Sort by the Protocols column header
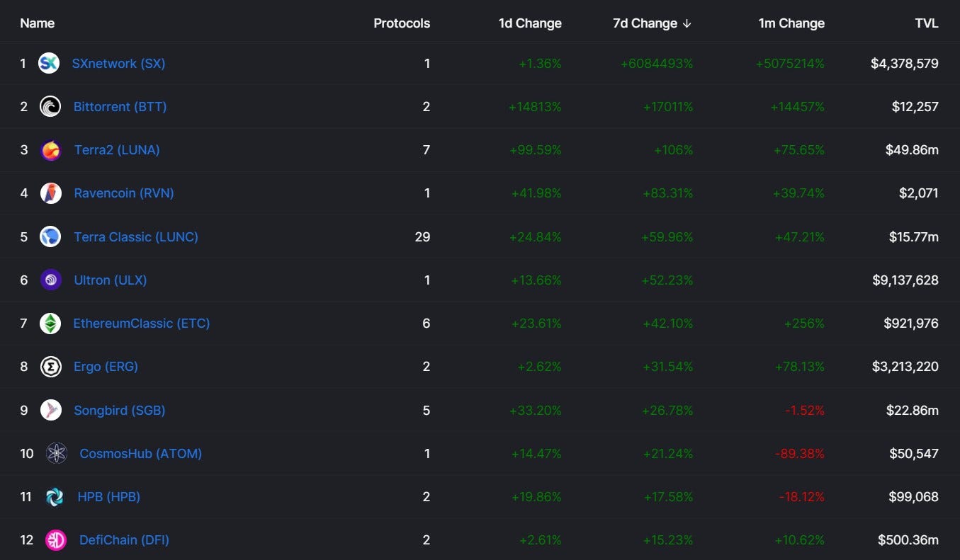 (x=402, y=23)
